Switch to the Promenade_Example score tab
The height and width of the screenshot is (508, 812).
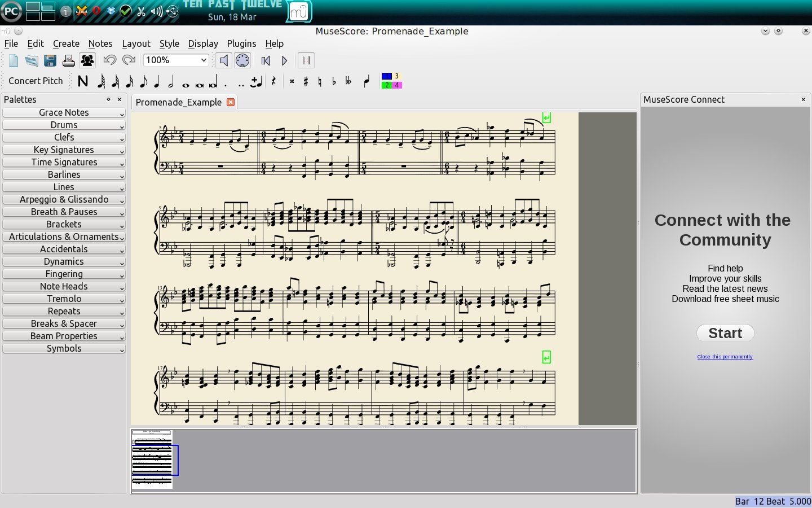pos(179,102)
